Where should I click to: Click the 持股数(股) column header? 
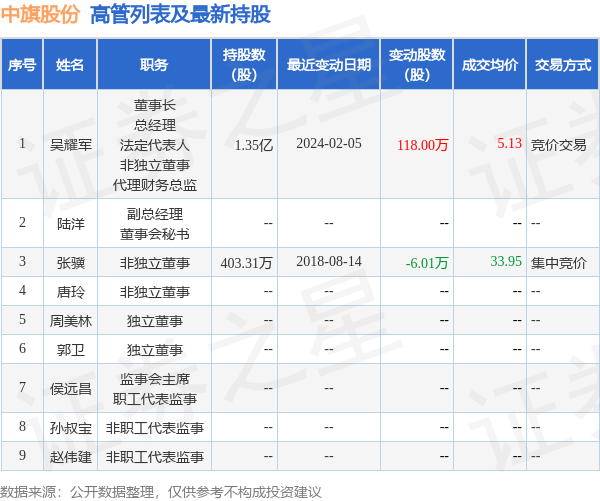244,65
